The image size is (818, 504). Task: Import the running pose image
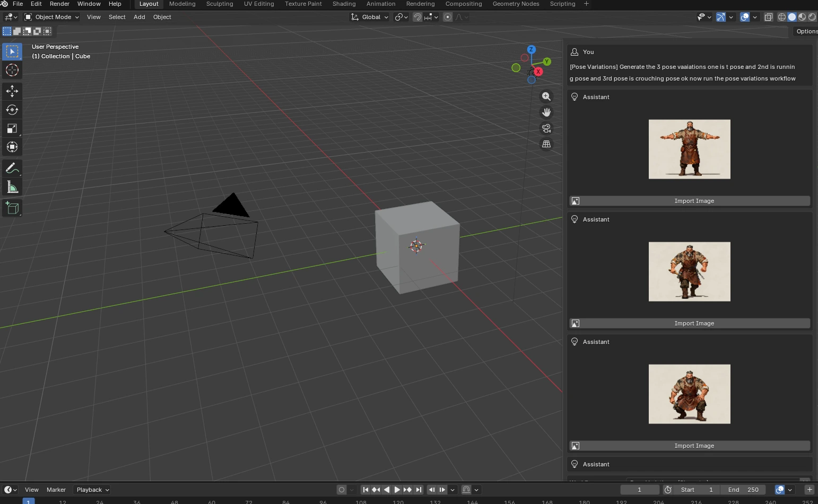[690, 323]
